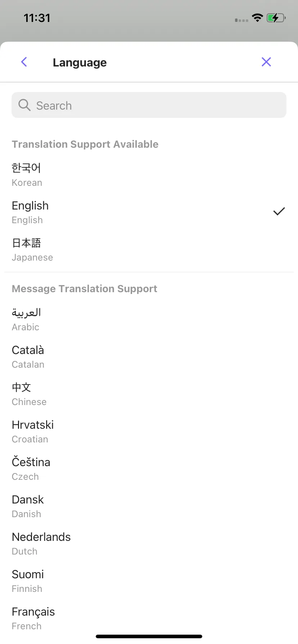Choose Suomi Finnish language
Viewport: 298px width, 644px height.
coord(149,581)
